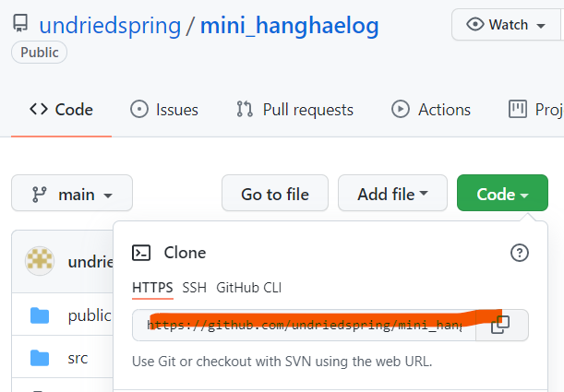
Task: Click the "Clone" heading text
Action: [x=185, y=253]
